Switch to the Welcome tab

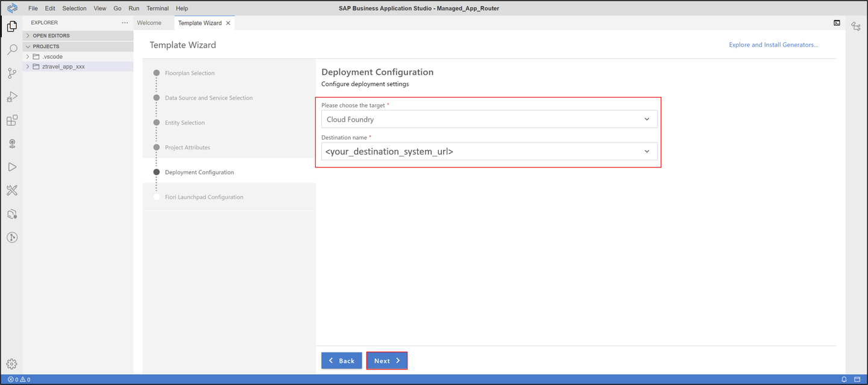tap(149, 23)
